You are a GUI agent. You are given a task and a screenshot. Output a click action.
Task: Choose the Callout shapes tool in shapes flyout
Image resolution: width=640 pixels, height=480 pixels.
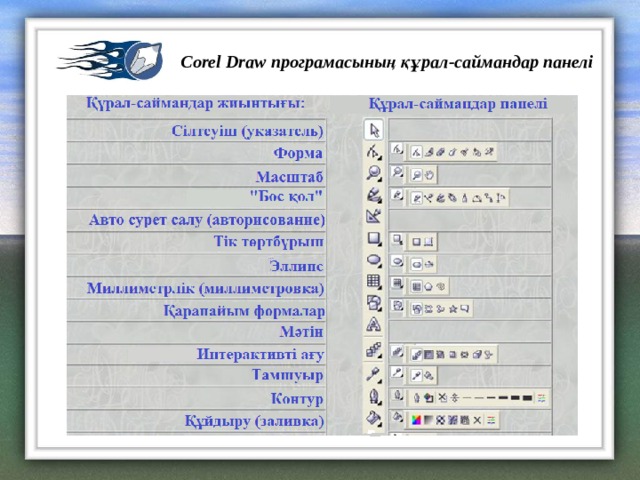465,309
